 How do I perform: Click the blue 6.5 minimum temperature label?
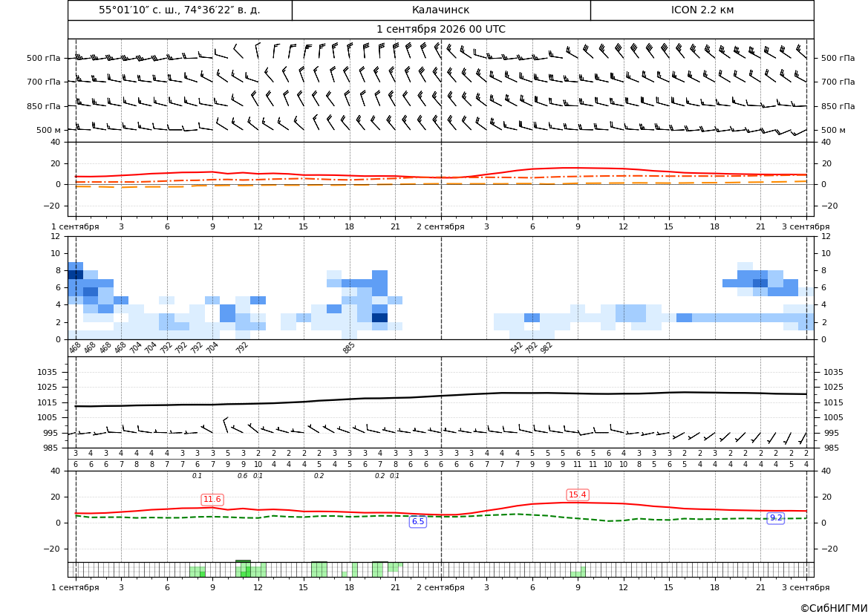418,521
